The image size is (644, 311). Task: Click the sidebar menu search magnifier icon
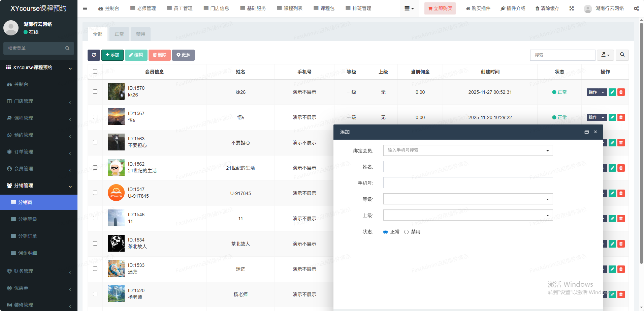coord(67,48)
